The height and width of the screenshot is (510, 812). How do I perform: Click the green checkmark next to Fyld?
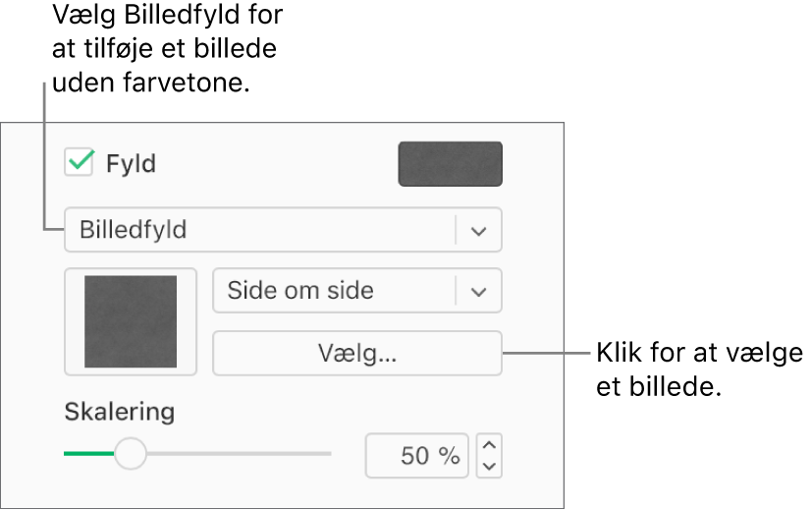80,160
